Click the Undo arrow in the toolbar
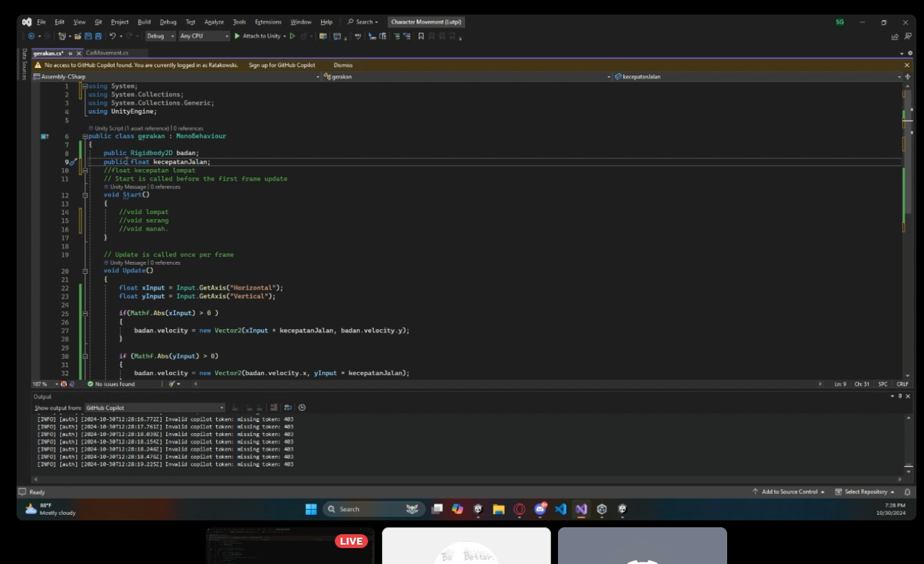 point(112,36)
